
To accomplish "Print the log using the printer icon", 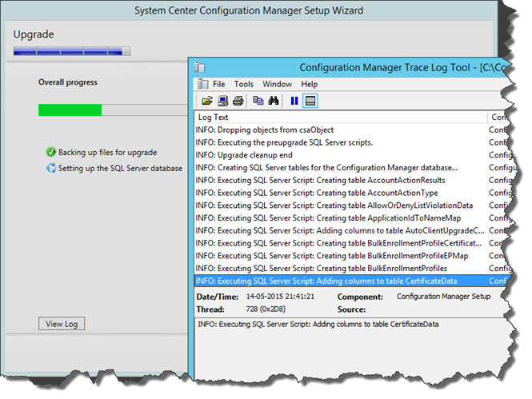I will tap(238, 101).
